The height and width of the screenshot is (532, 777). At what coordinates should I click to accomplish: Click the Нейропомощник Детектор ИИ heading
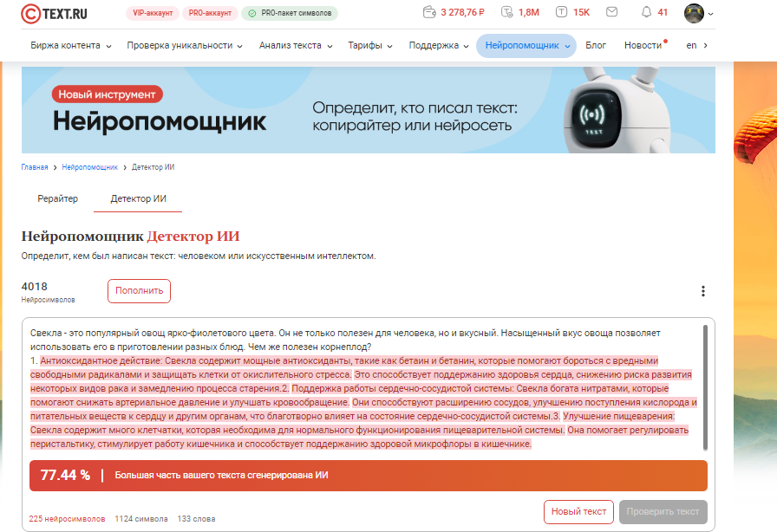[130, 237]
